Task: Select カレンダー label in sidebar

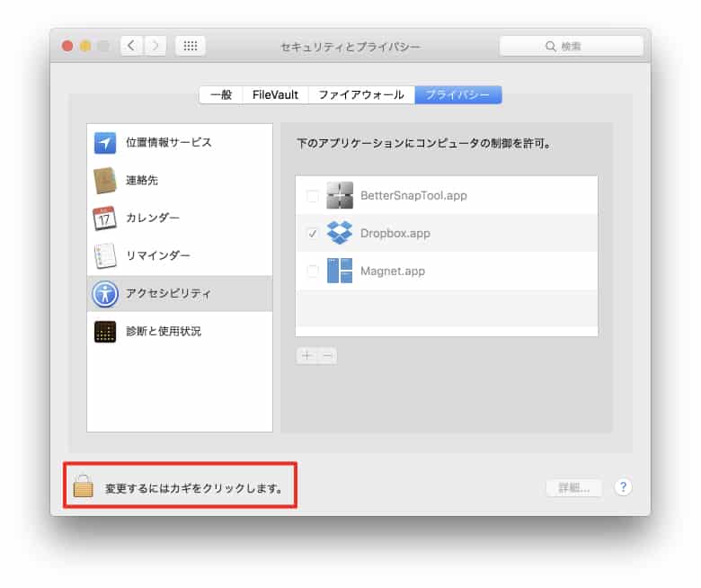Action: tap(153, 218)
